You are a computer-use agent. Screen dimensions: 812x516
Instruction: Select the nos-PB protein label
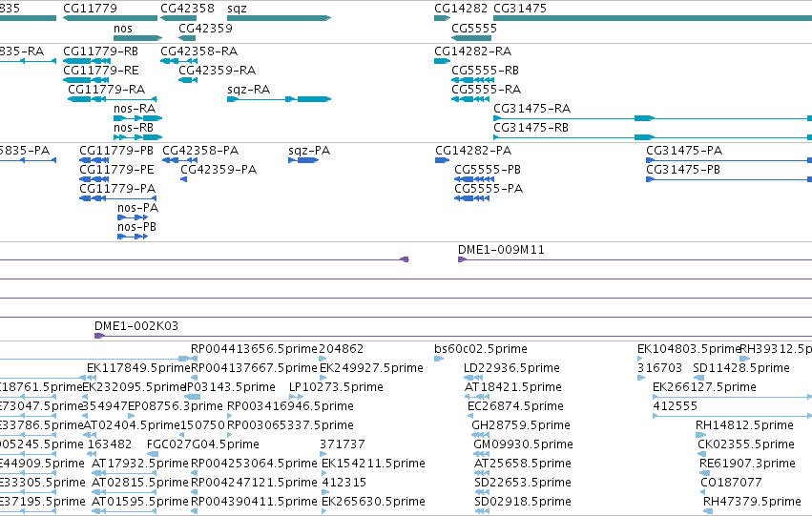pyautogui.click(x=136, y=227)
